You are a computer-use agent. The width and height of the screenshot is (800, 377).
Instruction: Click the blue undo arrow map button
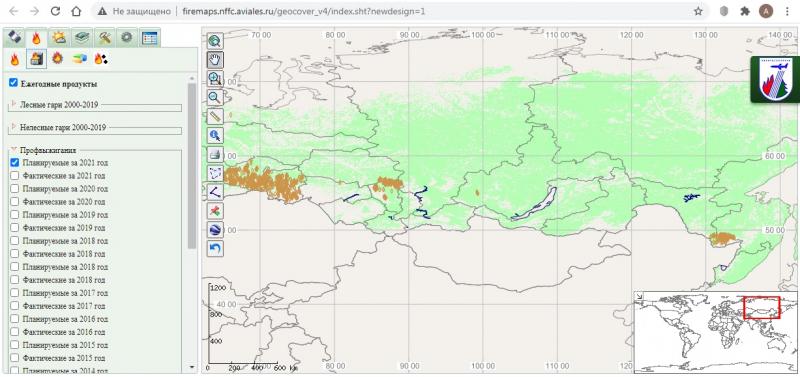215,248
